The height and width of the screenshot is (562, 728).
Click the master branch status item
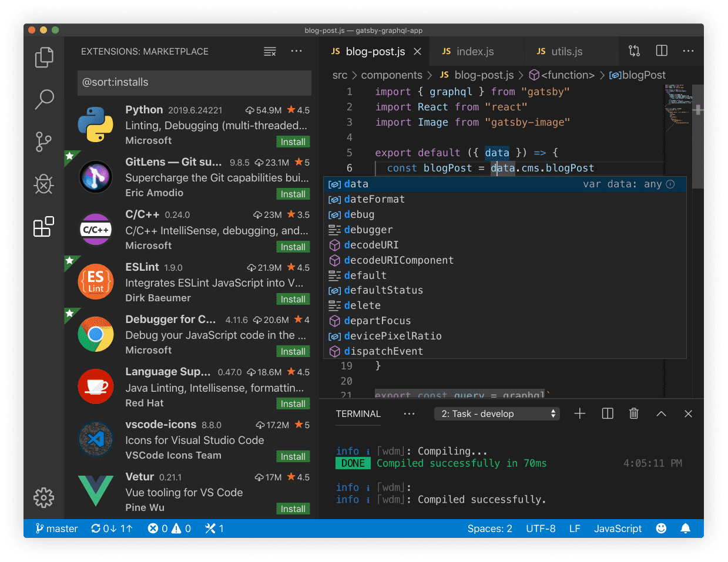tap(56, 529)
